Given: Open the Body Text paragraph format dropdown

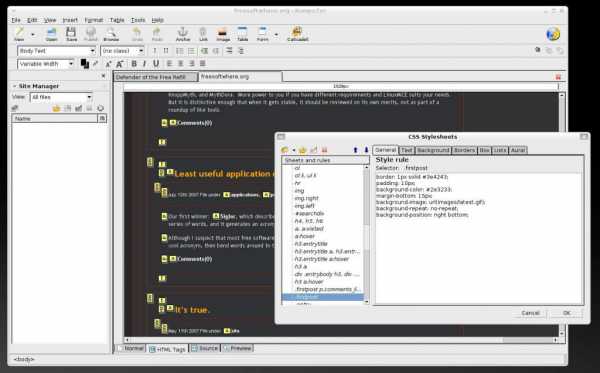Looking at the screenshot, I should tap(56, 51).
